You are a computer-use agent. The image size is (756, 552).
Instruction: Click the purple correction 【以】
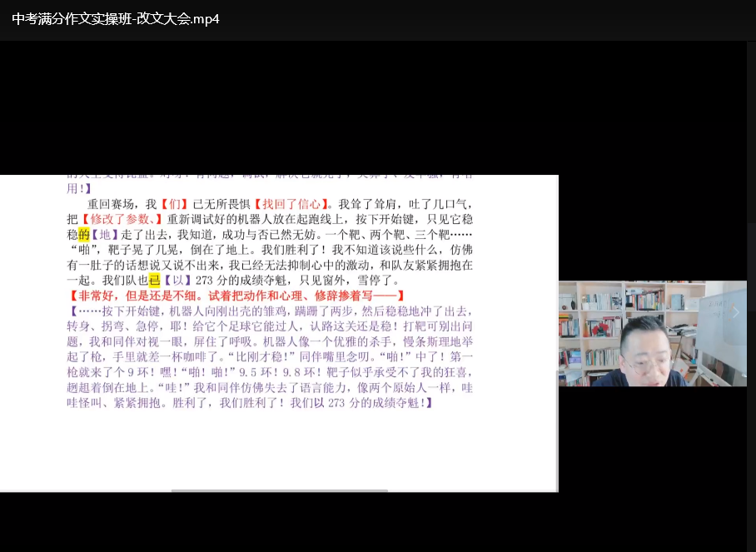click(178, 281)
